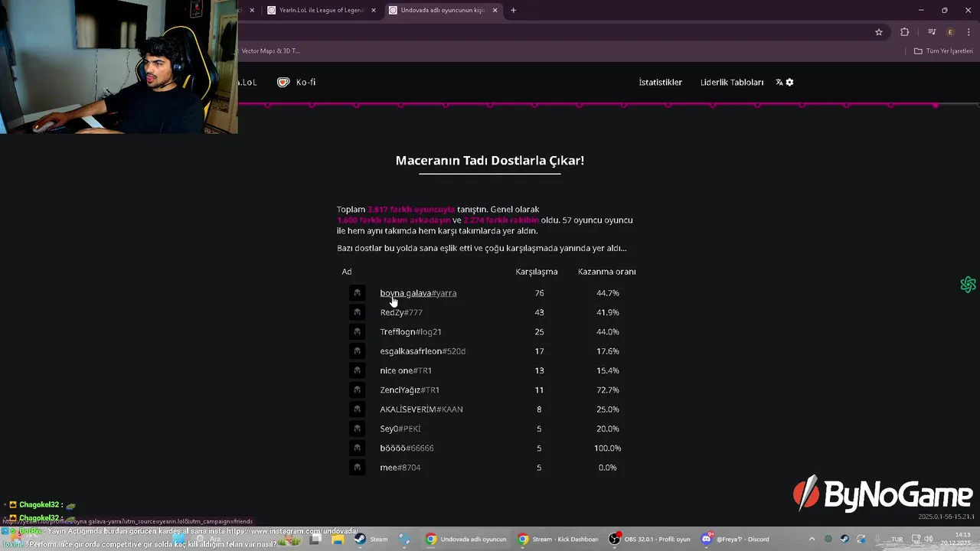Click avatar icon beside RedZy#777
This screenshot has width=980, height=551.
(x=357, y=312)
